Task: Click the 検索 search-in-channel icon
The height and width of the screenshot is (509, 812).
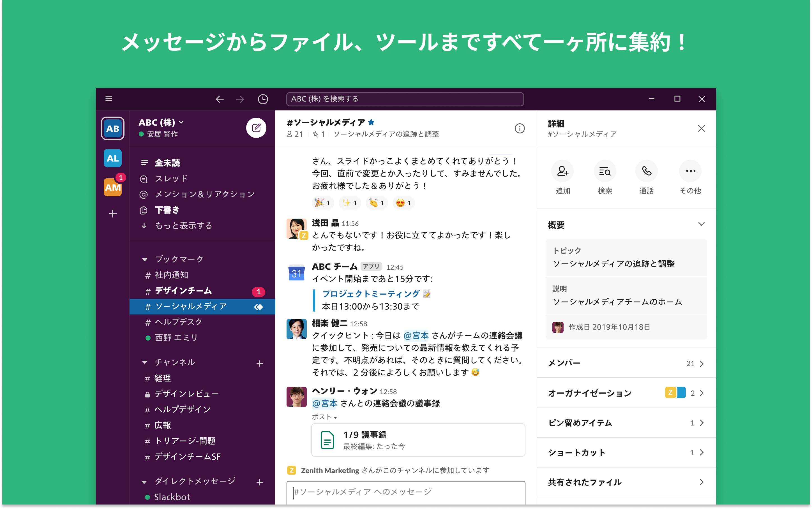Action: point(605,171)
